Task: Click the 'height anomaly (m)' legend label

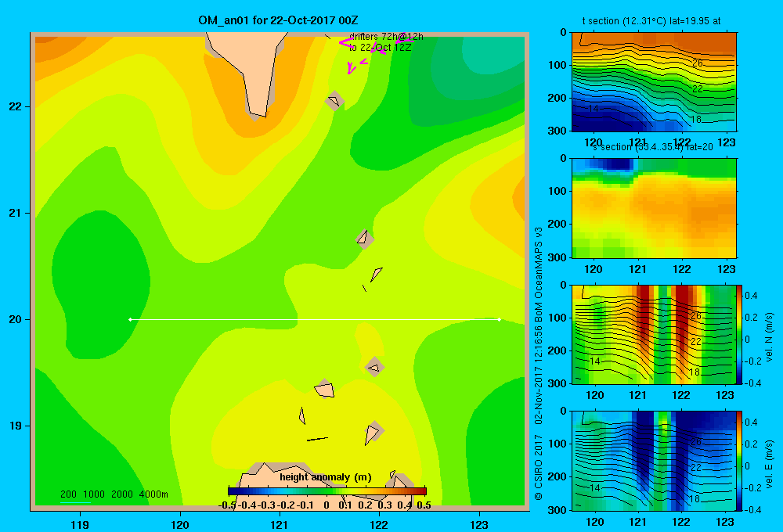Action: coord(326,477)
